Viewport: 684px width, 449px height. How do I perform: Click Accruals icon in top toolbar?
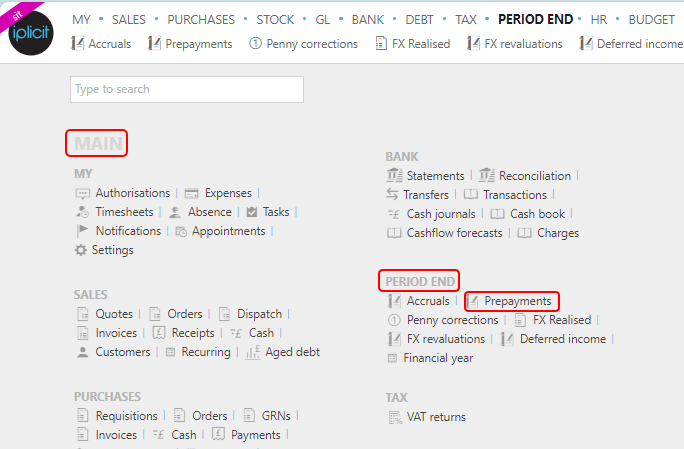[x=79, y=44]
